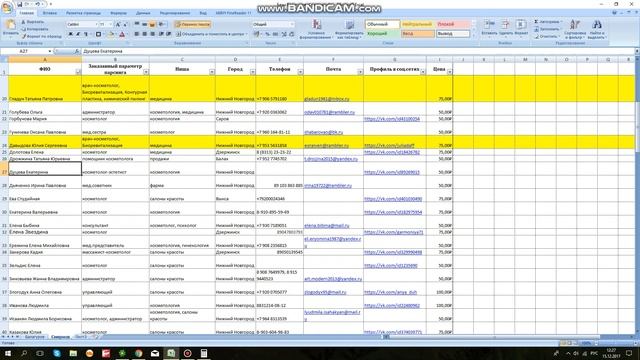This screenshot has width=640, height=360.
Task: Open the cells Формат menu
Action: [521, 27]
